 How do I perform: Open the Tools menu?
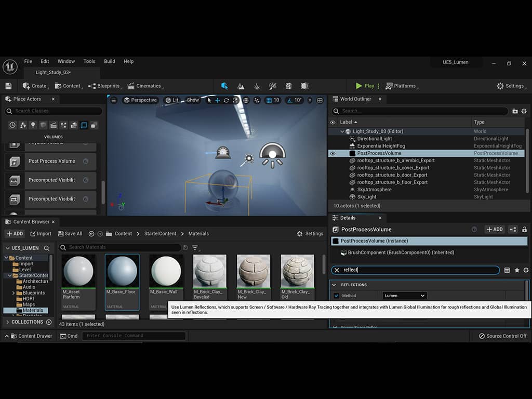[89, 61]
